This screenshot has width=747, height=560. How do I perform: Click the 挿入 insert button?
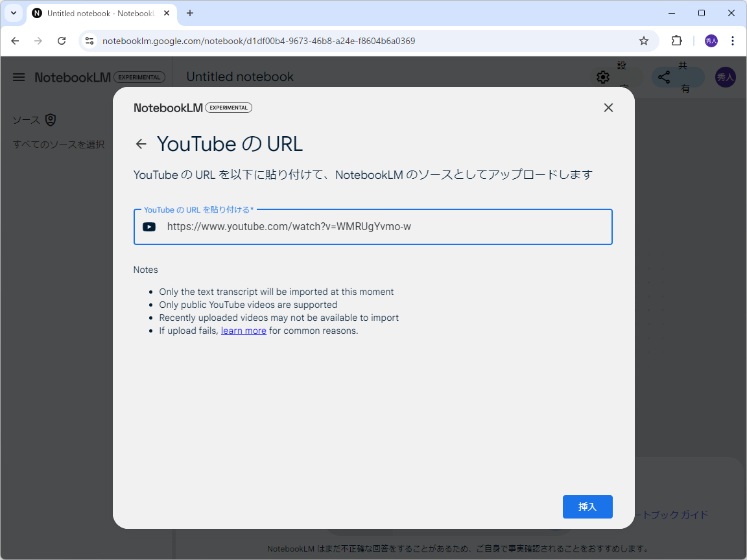pos(587,507)
